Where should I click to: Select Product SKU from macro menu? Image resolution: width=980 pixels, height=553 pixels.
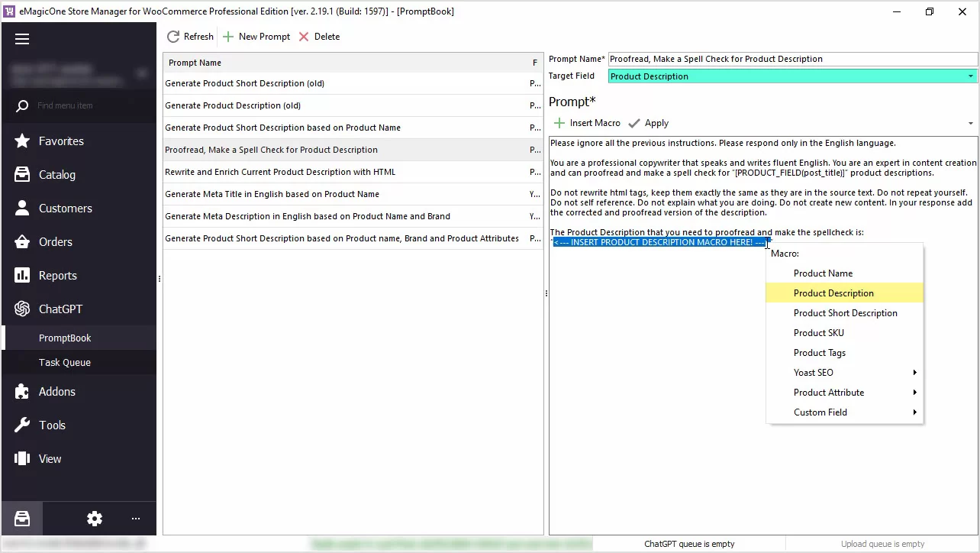[x=818, y=333]
